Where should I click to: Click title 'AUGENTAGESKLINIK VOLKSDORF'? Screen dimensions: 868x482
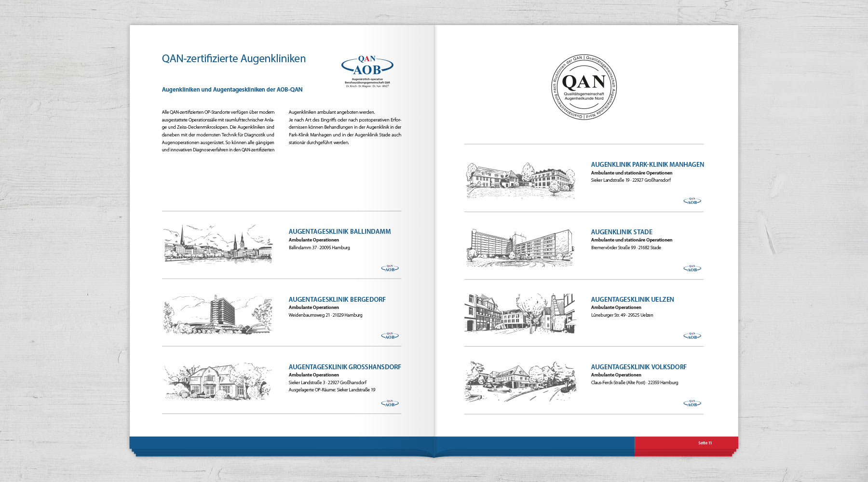[x=638, y=367]
